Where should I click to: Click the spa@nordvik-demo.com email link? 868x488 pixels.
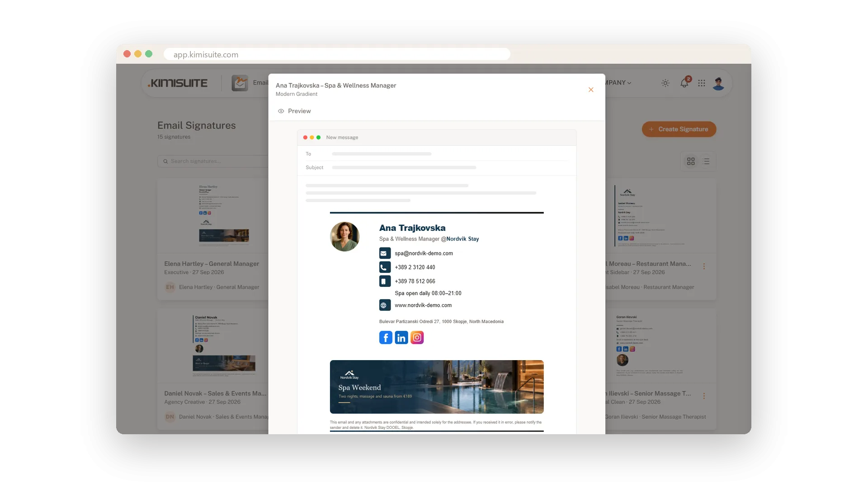point(424,253)
